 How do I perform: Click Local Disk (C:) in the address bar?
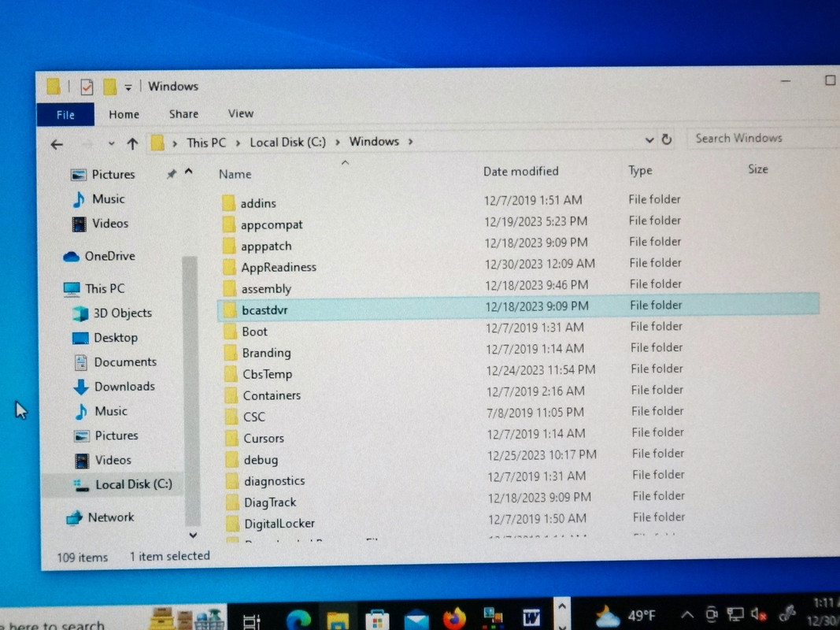point(287,142)
